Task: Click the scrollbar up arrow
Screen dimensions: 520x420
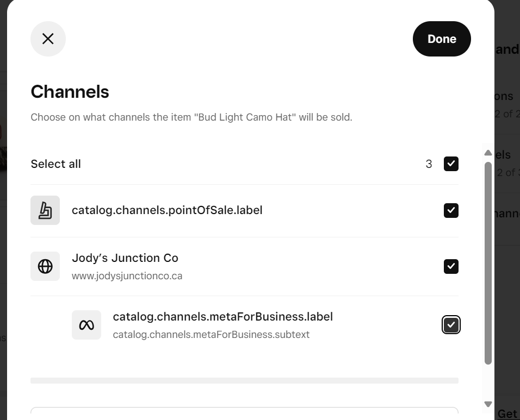Action: coord(488,153)
